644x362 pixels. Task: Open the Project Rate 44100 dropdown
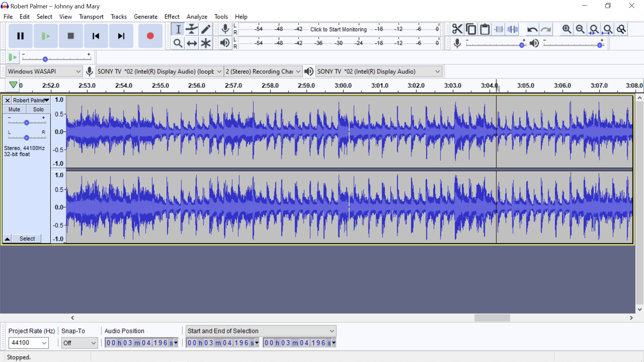pos(29,343)
